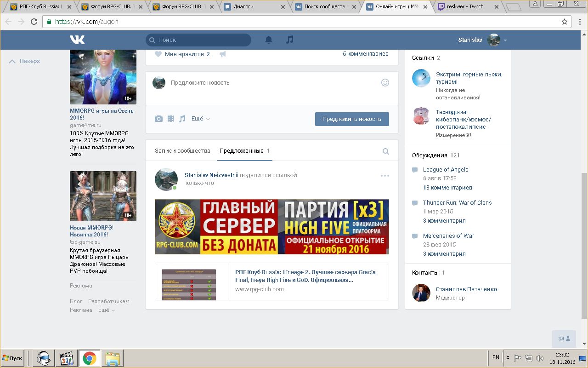
Task: Open the Разработчикам footer link
Action: (x=109, y=301)
